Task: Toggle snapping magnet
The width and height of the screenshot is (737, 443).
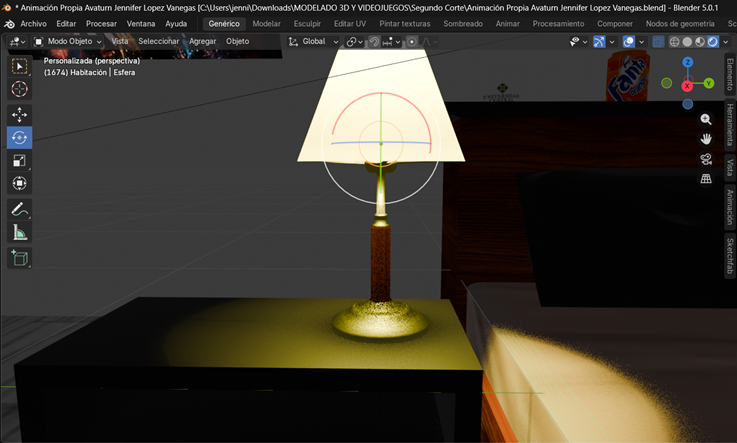Action: [374, 42]
